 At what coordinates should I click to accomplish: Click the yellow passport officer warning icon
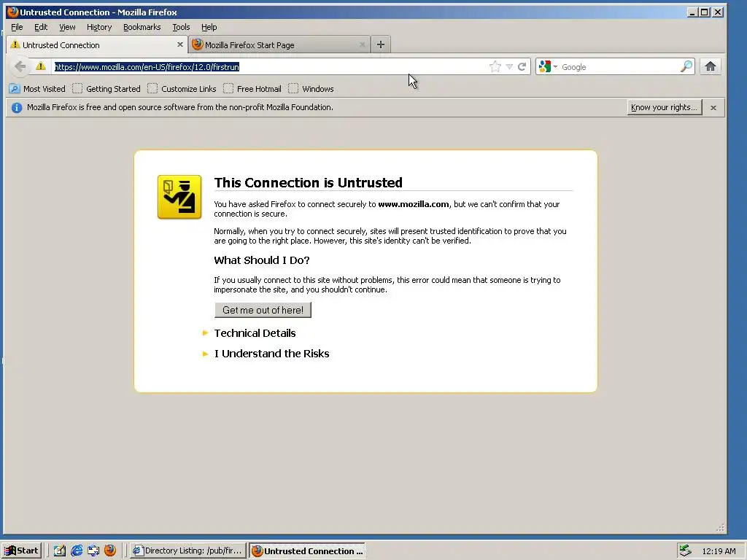[x=179, y=197]
